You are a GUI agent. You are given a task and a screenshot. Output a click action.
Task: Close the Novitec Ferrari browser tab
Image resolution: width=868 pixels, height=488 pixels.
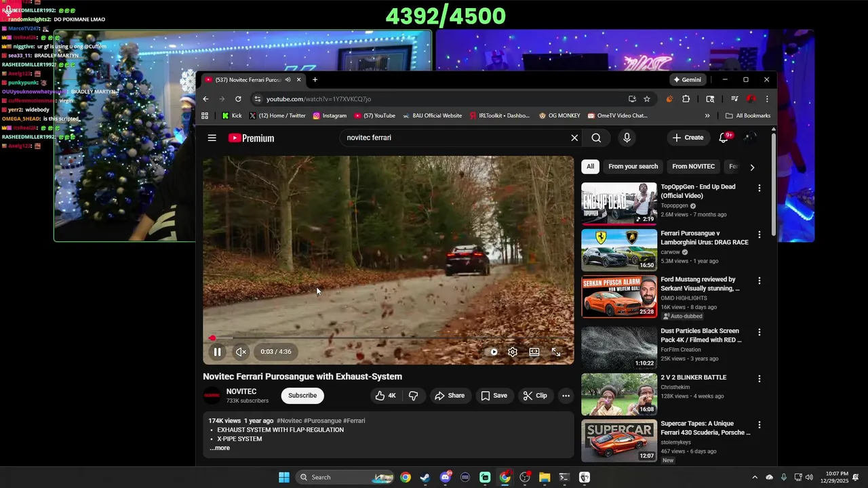pos(298,80)
